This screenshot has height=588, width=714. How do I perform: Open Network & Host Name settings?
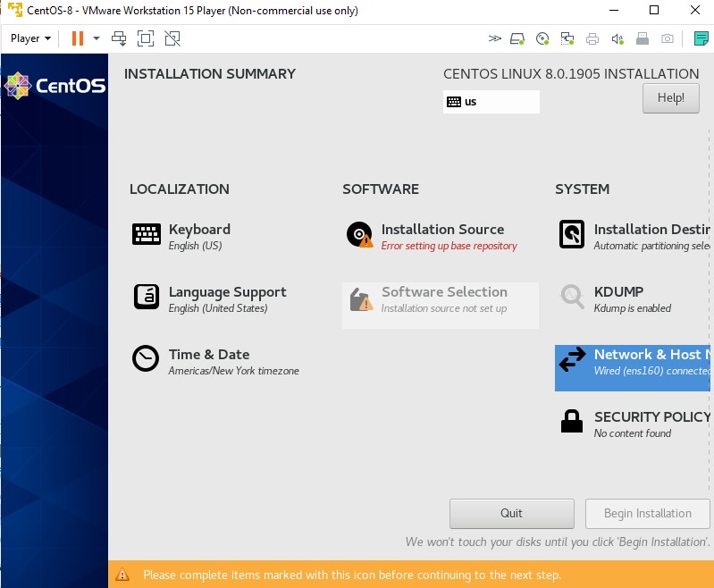tap(633, 367)
